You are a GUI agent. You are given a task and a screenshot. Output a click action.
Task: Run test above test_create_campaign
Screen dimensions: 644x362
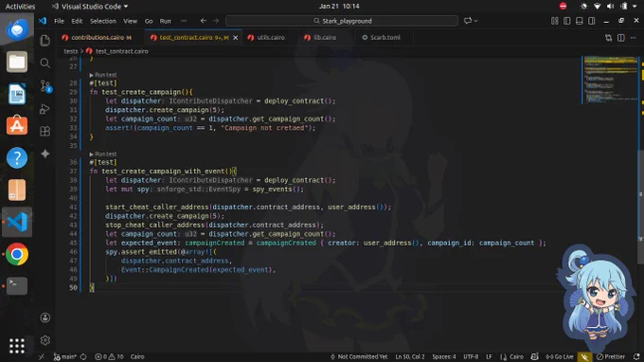pos(103,75)
